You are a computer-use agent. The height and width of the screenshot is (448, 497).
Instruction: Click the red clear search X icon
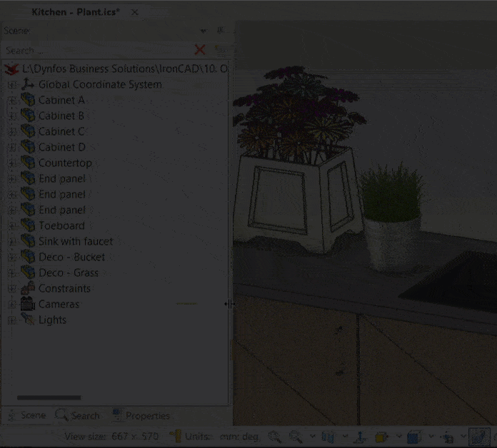point(200,50)
